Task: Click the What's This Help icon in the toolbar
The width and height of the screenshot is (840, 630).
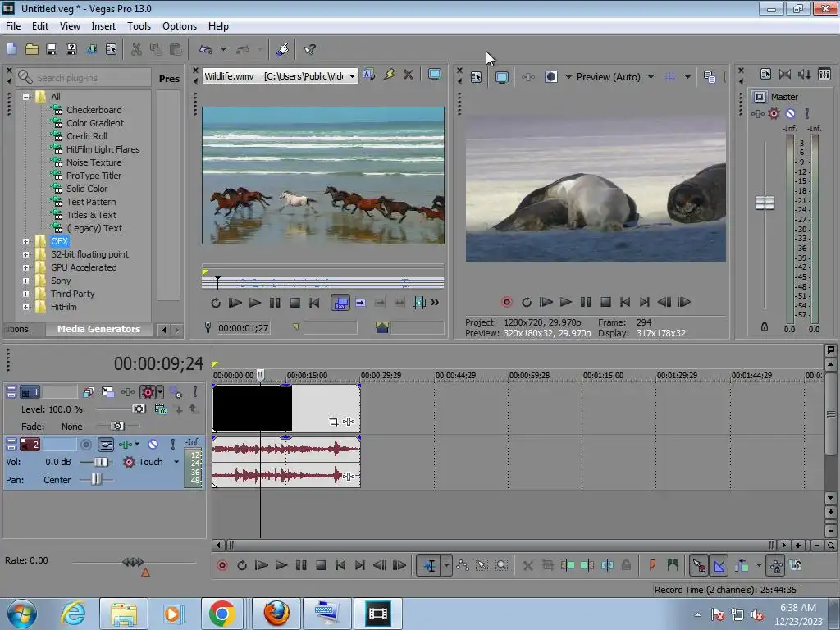Action: [x=309, y=49]
